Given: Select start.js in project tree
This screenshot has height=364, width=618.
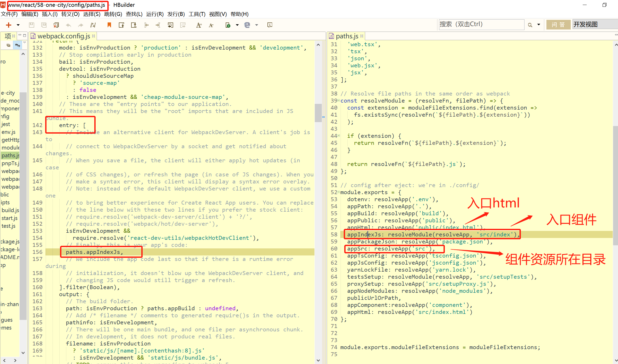Looking at the screenshot, I should click(10, 218).
